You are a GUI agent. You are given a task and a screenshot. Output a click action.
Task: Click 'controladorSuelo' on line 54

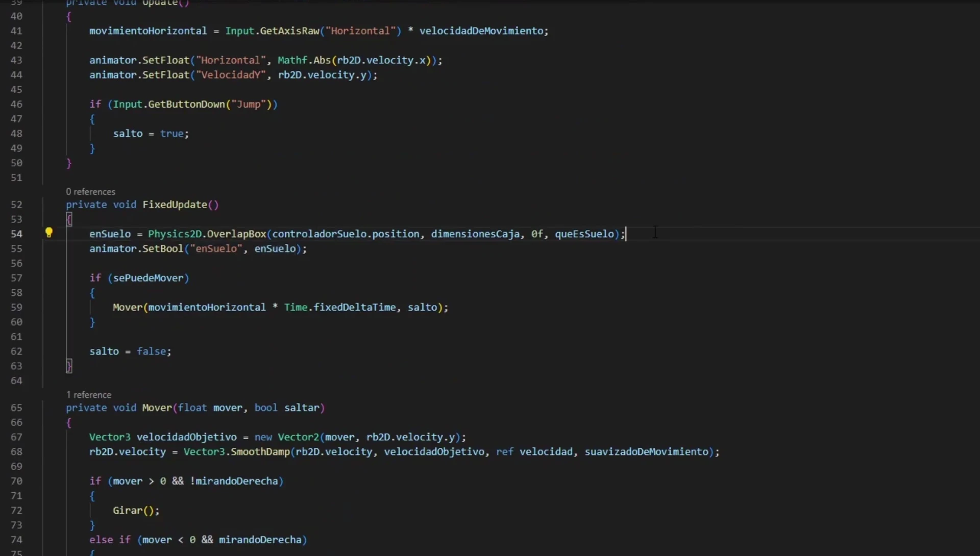(x=319, y=234)
